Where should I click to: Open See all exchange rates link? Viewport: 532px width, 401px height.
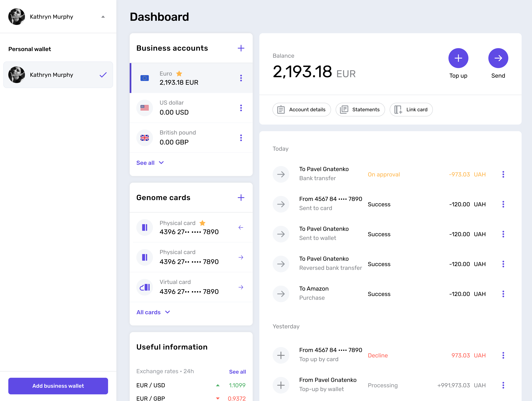click(x=237, y=371)
